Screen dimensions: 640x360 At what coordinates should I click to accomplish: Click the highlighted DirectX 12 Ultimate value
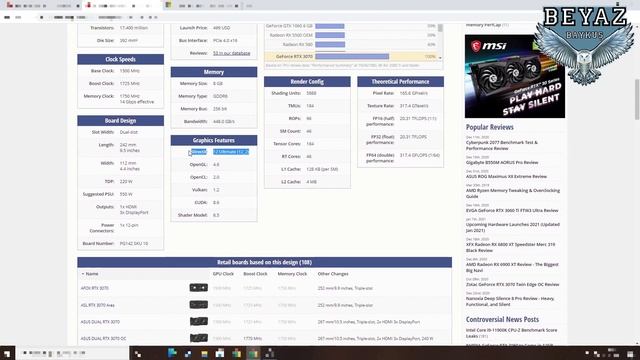[231, 152]
